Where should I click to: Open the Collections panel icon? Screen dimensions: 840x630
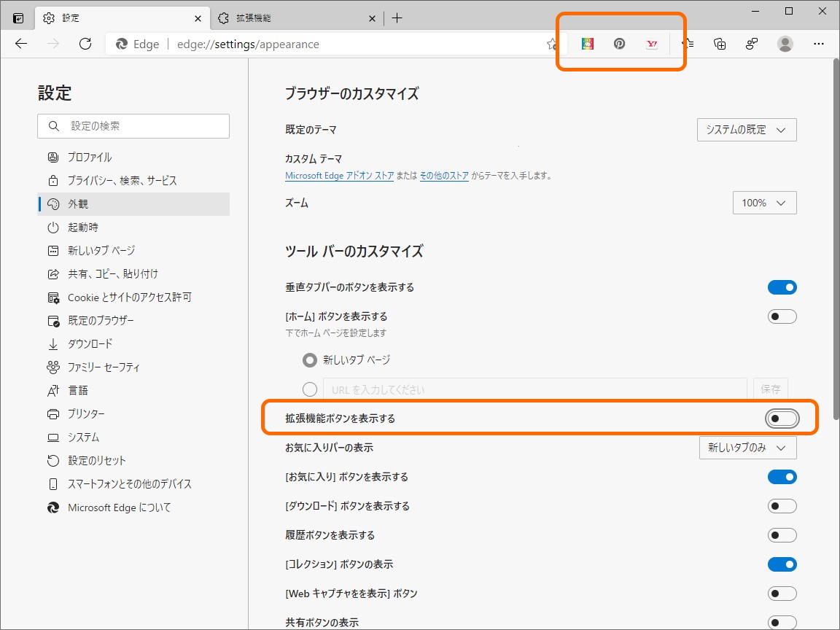coord(720,44)
